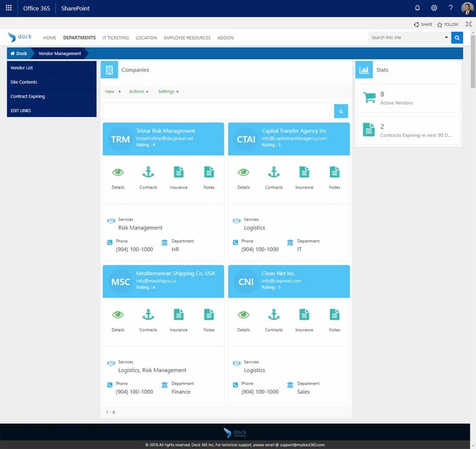Expand the Settings dropdown
The height and width of the screenshot is (449, 476).
coord(168,91)
